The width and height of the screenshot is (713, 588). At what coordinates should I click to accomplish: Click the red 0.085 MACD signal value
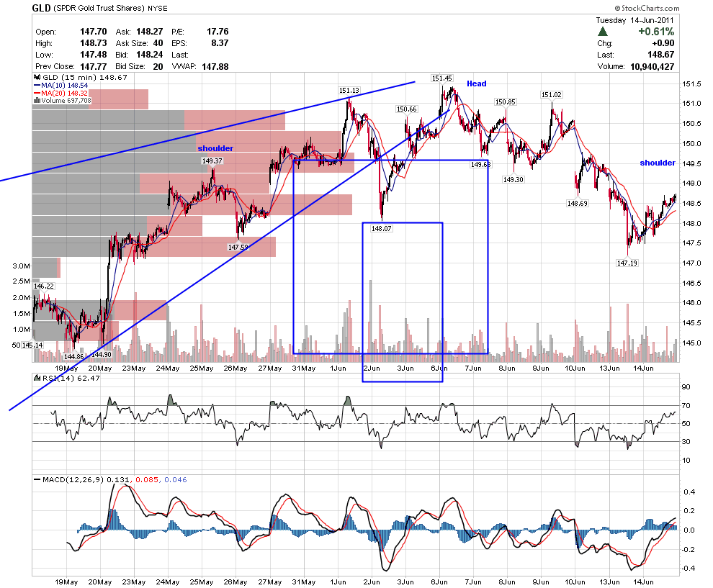click(147, 480)
